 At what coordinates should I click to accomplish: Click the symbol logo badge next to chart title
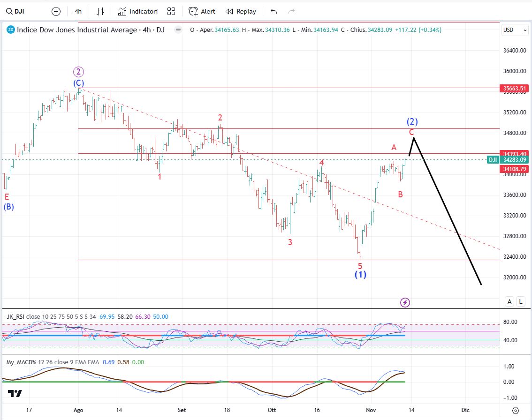pyautogui.click(x=10, y=30)
